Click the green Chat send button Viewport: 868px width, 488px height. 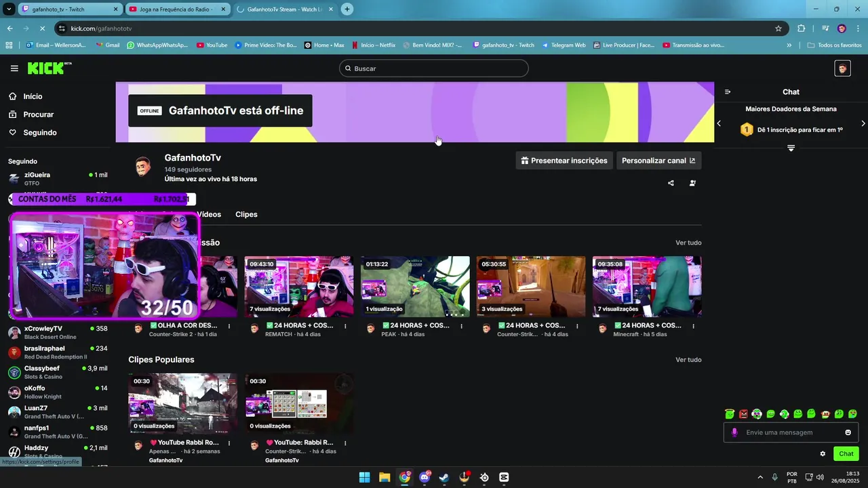click(846, 454)
